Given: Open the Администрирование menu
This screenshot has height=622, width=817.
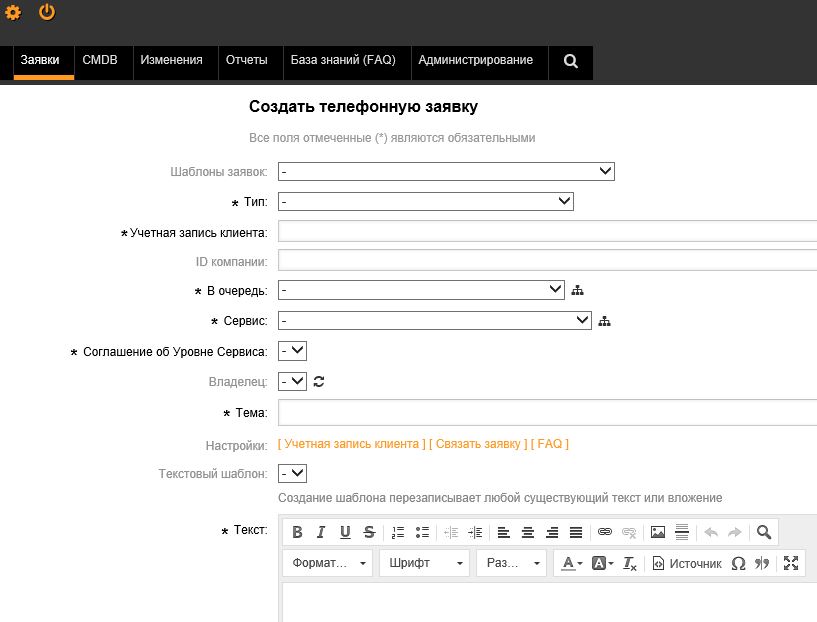Looking at the screenshot, I should coord(475,60).
